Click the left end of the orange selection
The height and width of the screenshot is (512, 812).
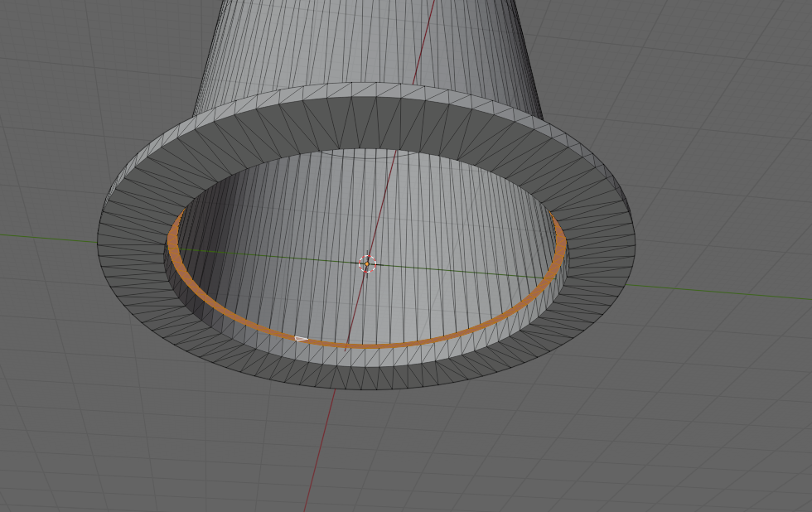click(x=172, y=239)
